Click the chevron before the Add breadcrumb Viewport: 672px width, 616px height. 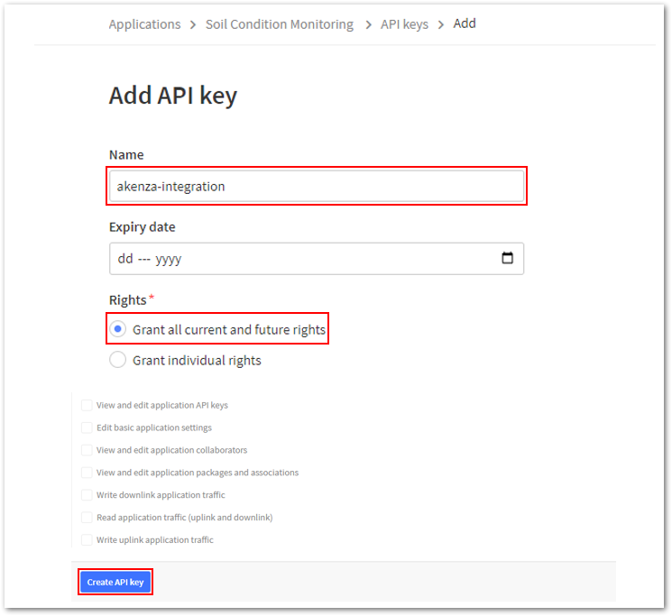(x=440, y=25)
